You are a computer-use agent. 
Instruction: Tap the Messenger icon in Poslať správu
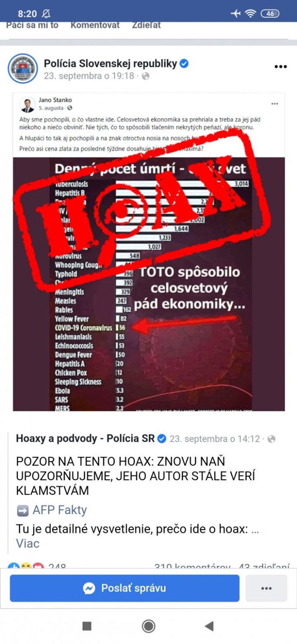click(89, 588)
